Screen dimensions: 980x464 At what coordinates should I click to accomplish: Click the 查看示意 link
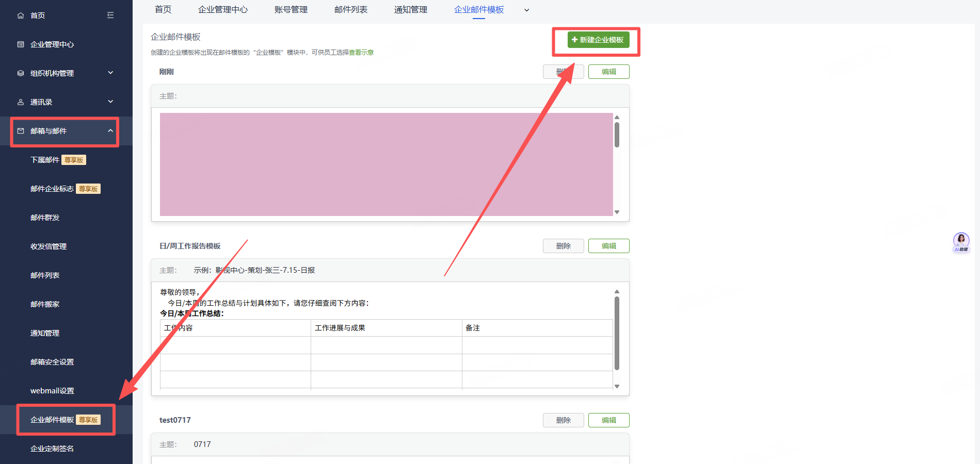tap(361, 53)
